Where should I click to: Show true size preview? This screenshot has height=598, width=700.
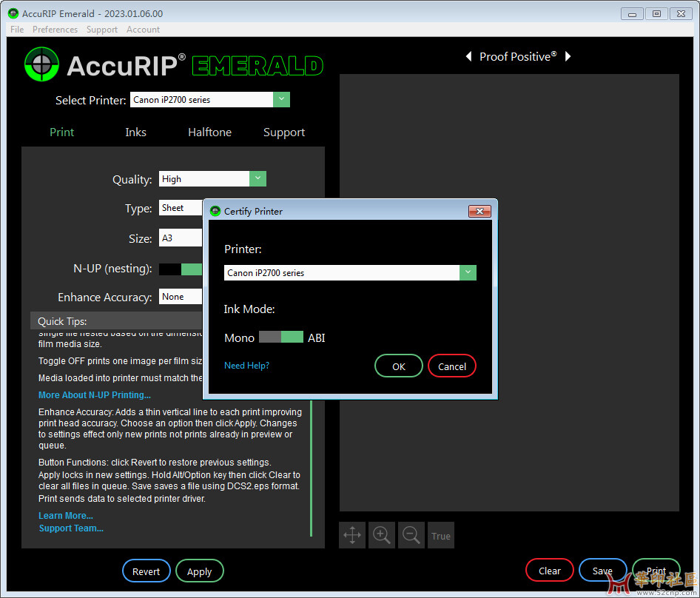[x=440, y=536]
